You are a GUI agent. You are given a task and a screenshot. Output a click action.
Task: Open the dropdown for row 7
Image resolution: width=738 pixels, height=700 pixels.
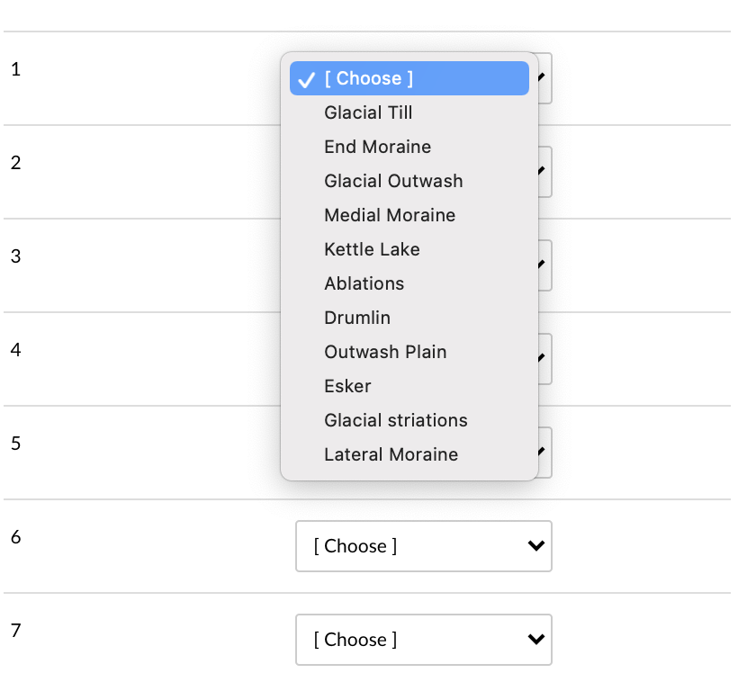[423, 640]
